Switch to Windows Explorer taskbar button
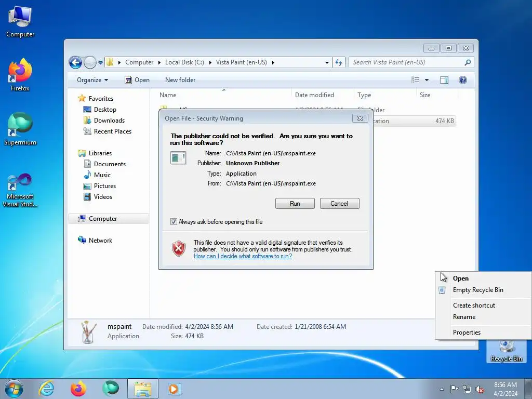Screen dimensions: 532x399 tap(143, 389)
